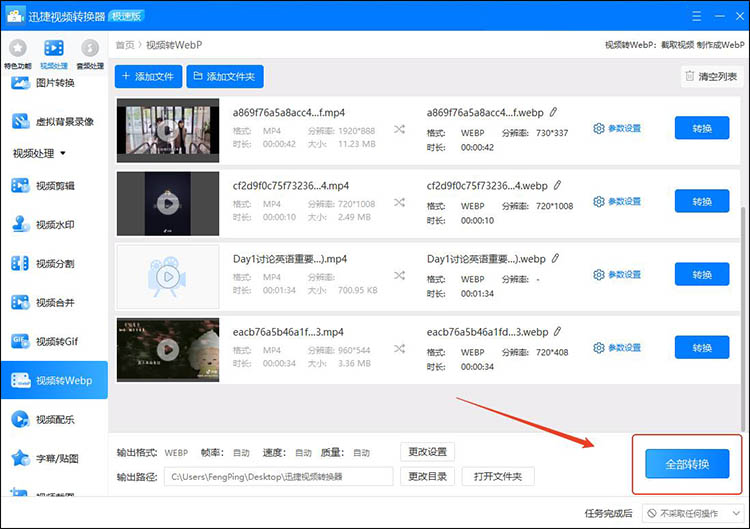Click the 打开文件夹 button
The height and width of the screenshot is (529, 750).
pos(497,476)
